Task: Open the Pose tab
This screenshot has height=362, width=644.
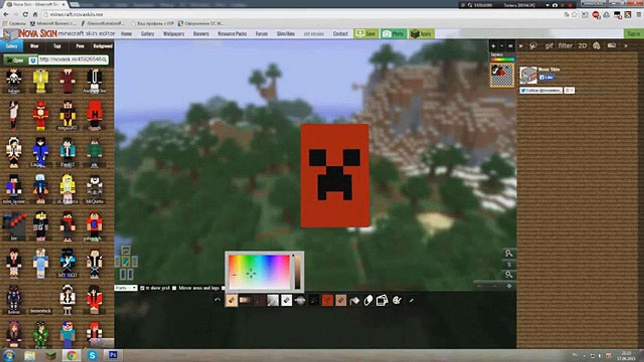Action: [80, 46]
